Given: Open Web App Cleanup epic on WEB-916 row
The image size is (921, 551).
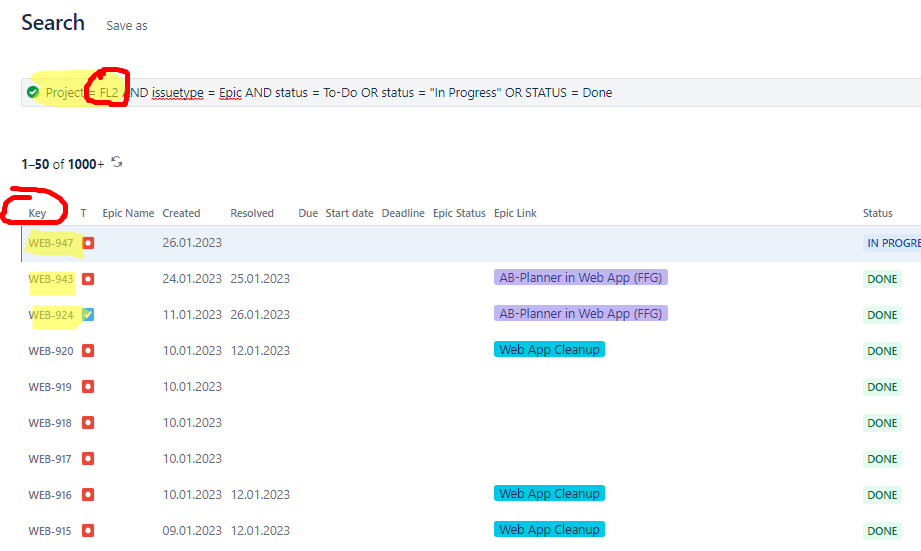Looking at the screenshot, I should pos(549,493).
